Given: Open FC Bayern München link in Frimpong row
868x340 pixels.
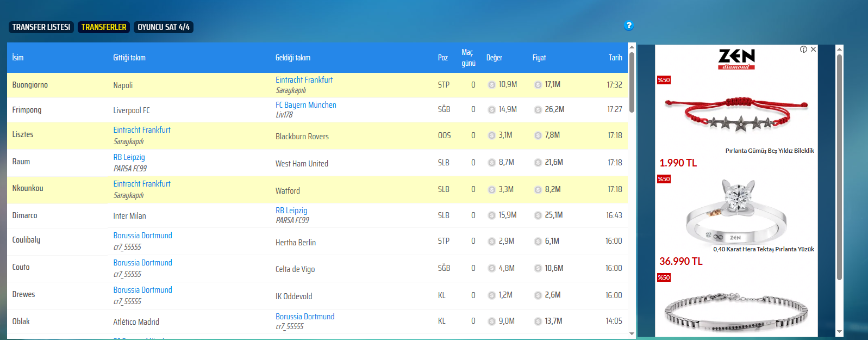Looking at the screenshot, I should (306, 105).
